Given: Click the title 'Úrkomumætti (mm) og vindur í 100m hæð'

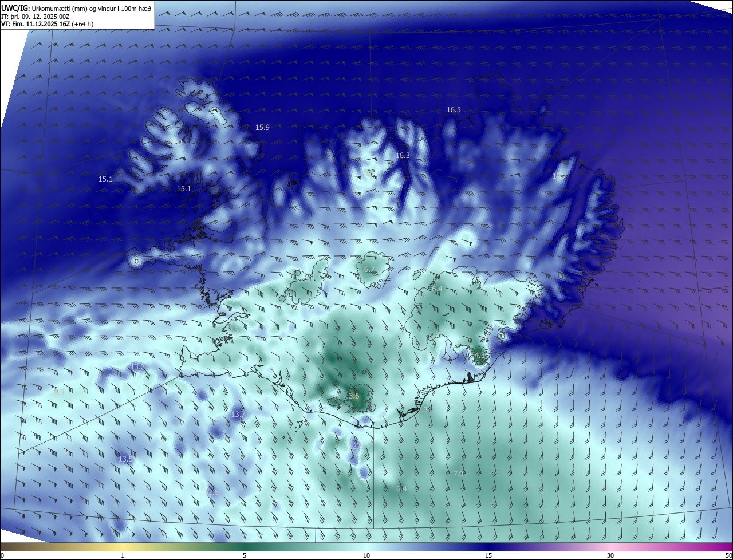Looking at the screenshot, I should (x=92, y=8).
